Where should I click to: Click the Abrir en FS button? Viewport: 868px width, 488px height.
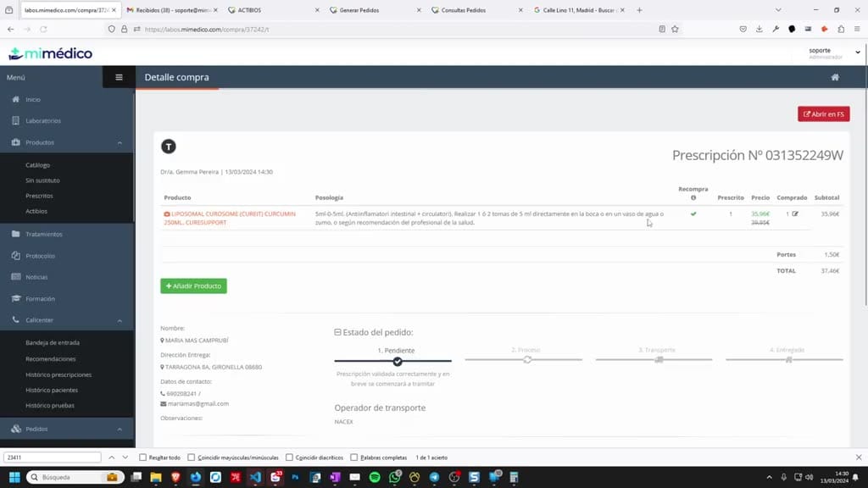pos(824,114)
